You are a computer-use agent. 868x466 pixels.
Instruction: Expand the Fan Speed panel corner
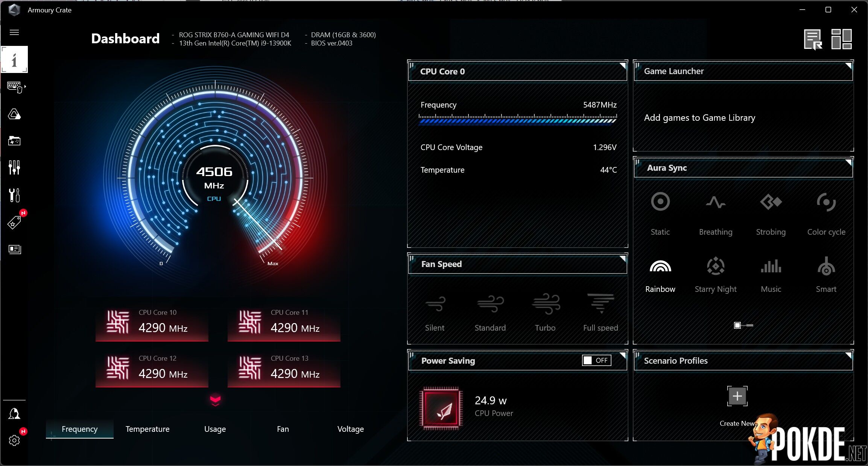(623, 259)
